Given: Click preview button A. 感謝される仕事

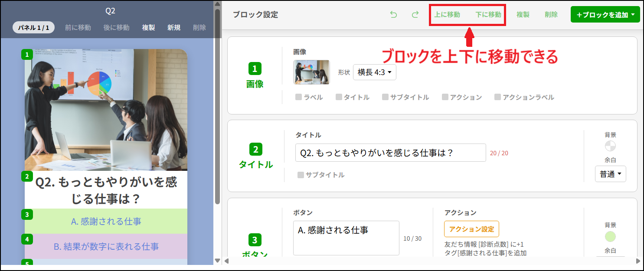Looking at the screenshot, I should click(106, 221).
